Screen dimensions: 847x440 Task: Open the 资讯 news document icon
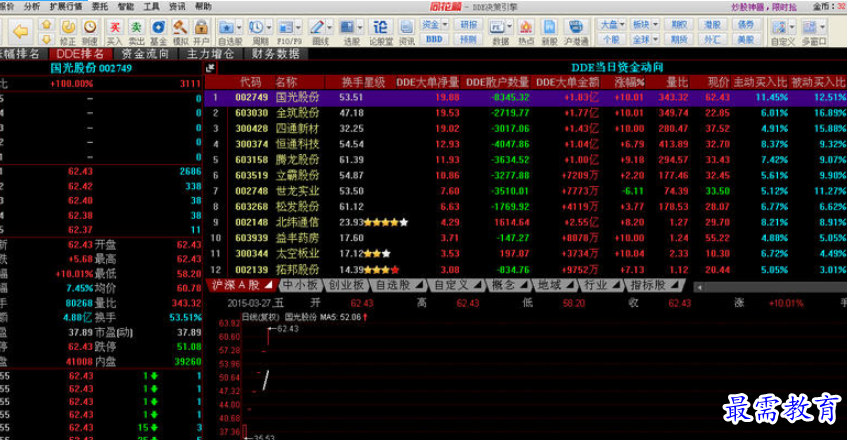tap(406, 27)
